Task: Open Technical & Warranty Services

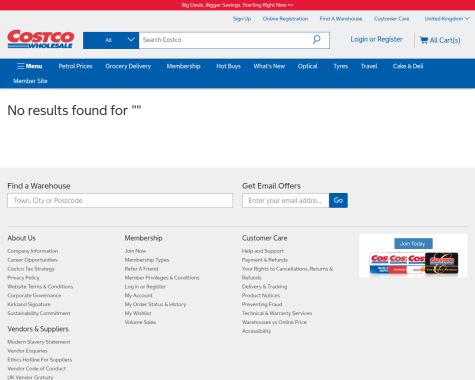Action: click(277, 313)
